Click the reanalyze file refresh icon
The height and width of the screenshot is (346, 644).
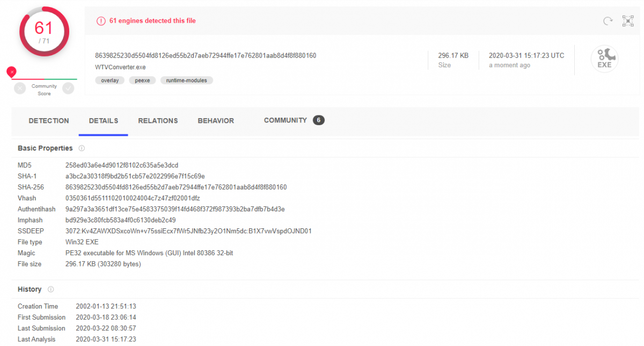[x=608, y=21]
